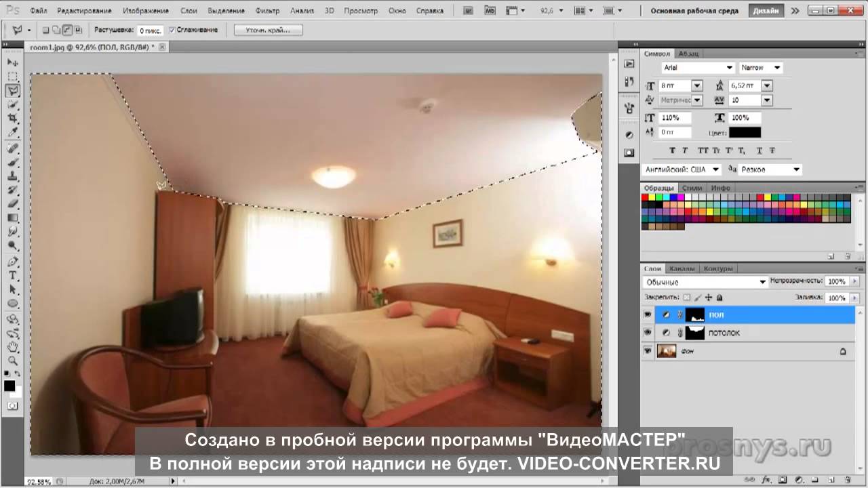Select the Clone Stamp tool
868x488 pixels.
pos(13,176)
